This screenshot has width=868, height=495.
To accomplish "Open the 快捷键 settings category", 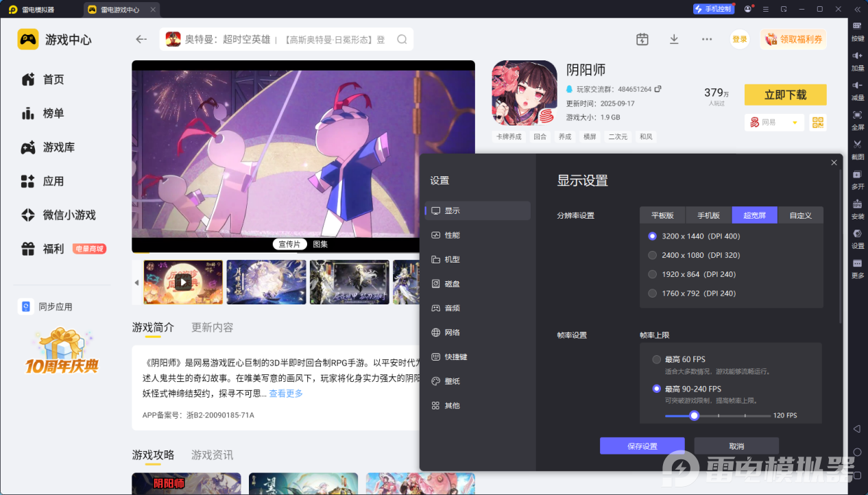I will (478, 357).
